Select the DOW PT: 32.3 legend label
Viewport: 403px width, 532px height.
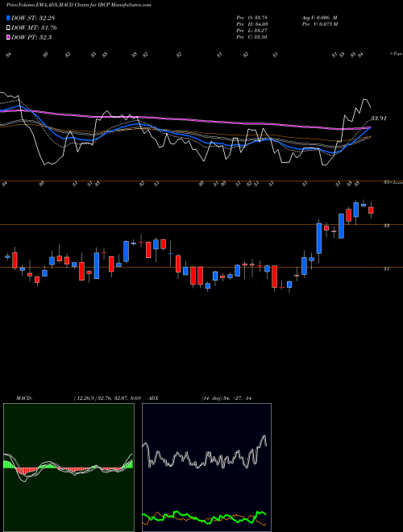[31, 38]
